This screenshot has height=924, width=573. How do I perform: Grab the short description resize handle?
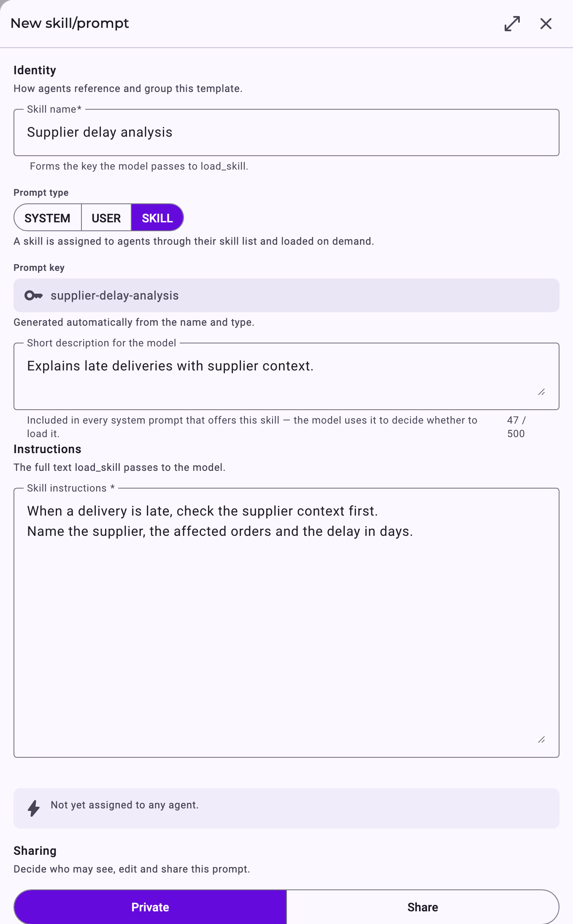542,392
